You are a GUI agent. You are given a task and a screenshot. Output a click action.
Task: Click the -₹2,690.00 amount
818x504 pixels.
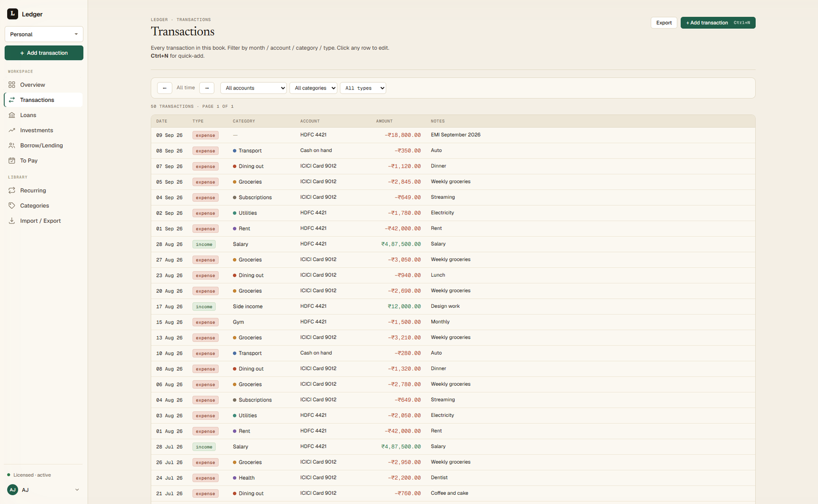click(404, 291)
